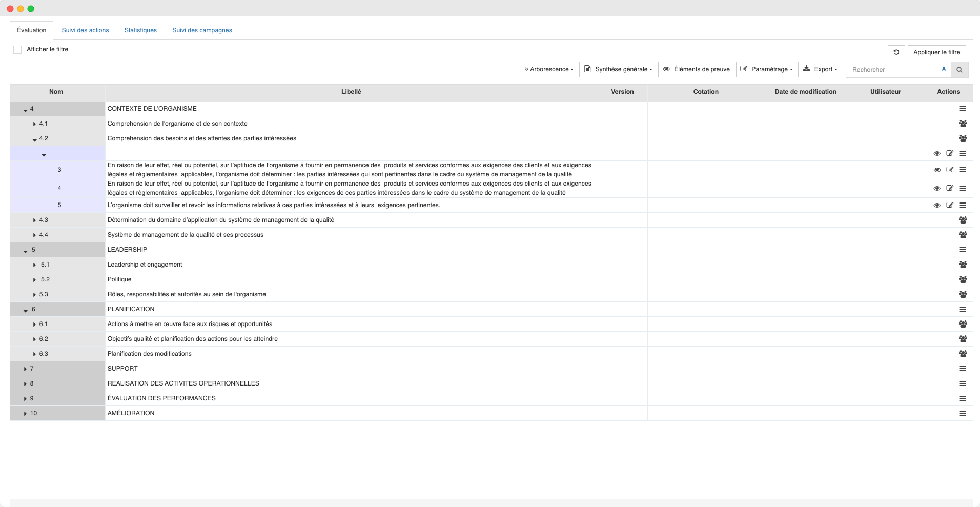The image size is (980, 507).
Task: Click Leadership et engagement label
Action: pyautogui.click(x=145, y=265)
